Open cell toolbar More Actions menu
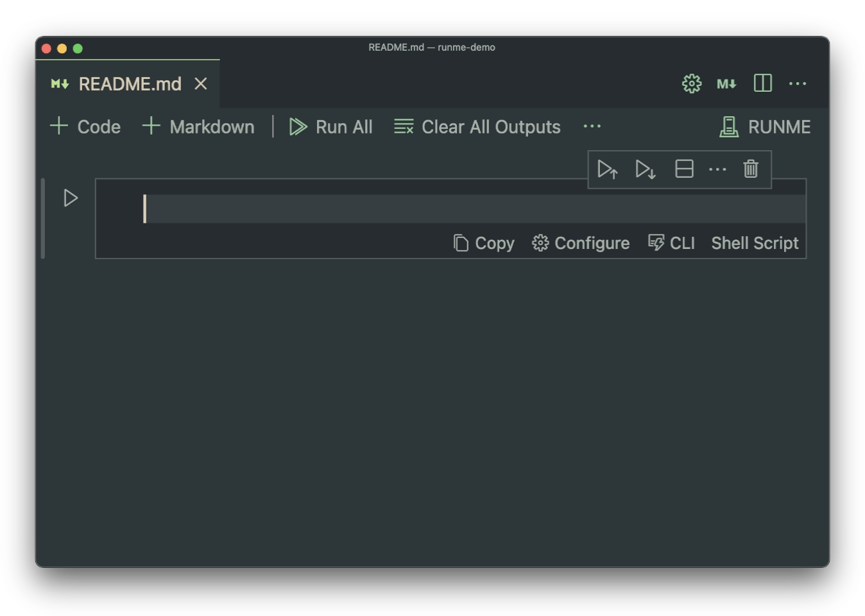Screen dimensions: 865x616 [x=717, y=169]
